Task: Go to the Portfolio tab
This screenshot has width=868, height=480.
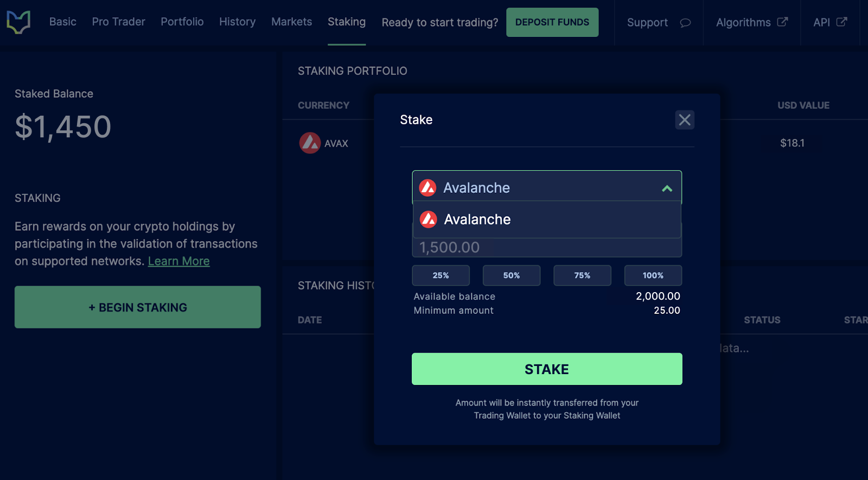Action: 182,22
